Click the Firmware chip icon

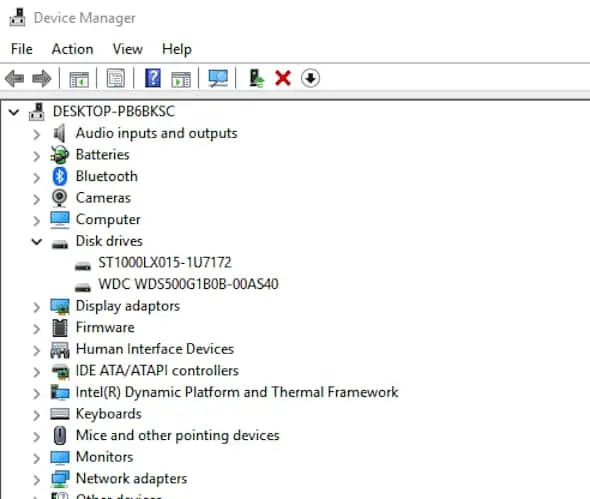click(x=60, y=328)
